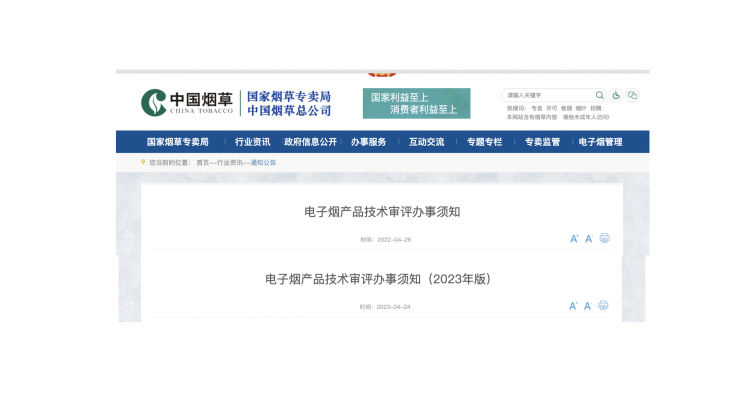750x414 pixels.
Task: Click hot search term 卷烟
Action: click(566, 109)
